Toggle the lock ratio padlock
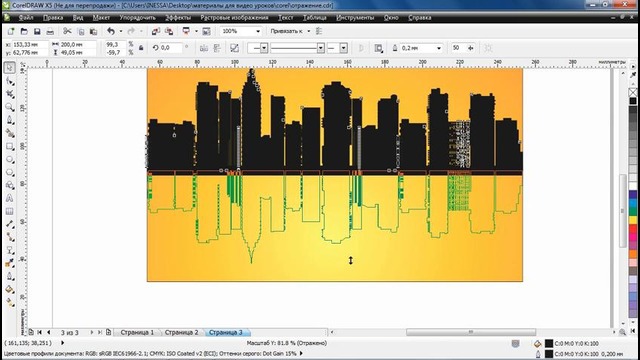This screenshot has width=640, height=360. (141, 48)
